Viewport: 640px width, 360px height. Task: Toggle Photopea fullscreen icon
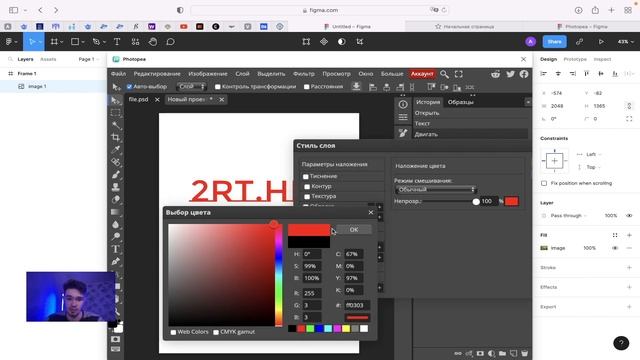click(459, 74)
